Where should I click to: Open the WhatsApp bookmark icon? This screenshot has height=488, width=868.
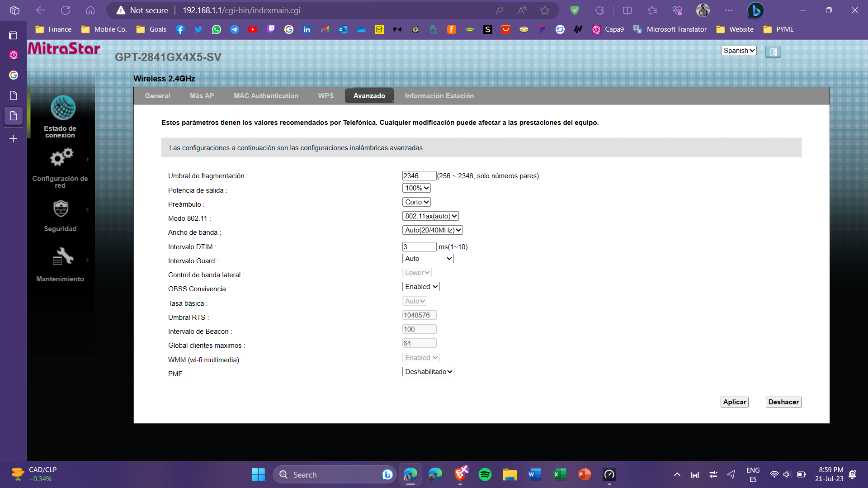point(217,29)
